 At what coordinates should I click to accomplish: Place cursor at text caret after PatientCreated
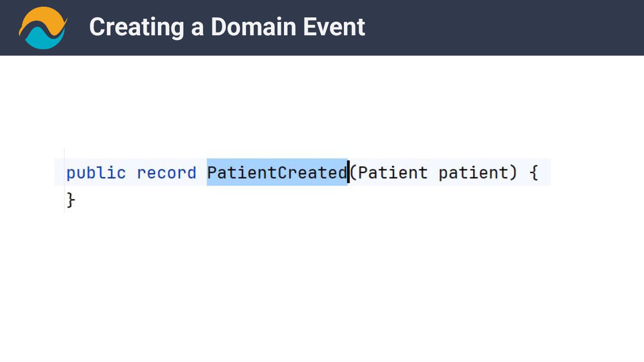pyautogui.click(x=348, y=173)
